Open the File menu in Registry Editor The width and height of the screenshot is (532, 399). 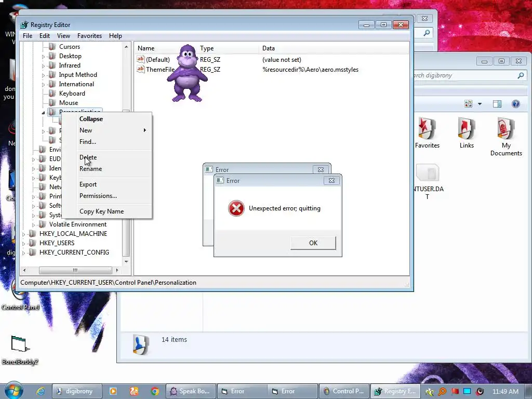click(x=28, y=36)
